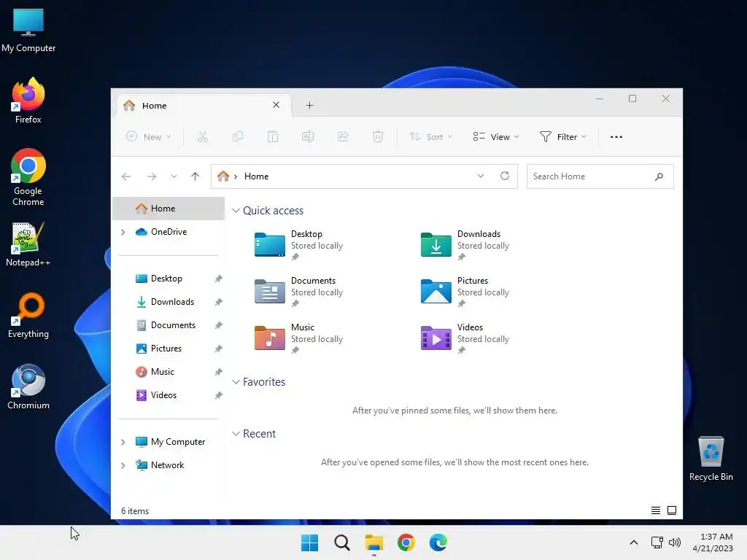
Task: Click the Rename icon in toolbar
Action: click(308, 136)
